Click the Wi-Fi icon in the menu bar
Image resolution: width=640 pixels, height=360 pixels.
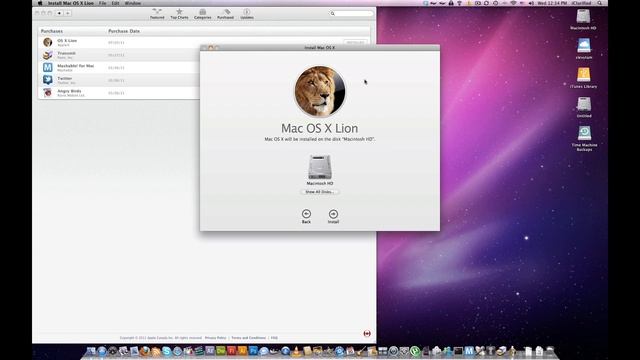tap(513, 3)
